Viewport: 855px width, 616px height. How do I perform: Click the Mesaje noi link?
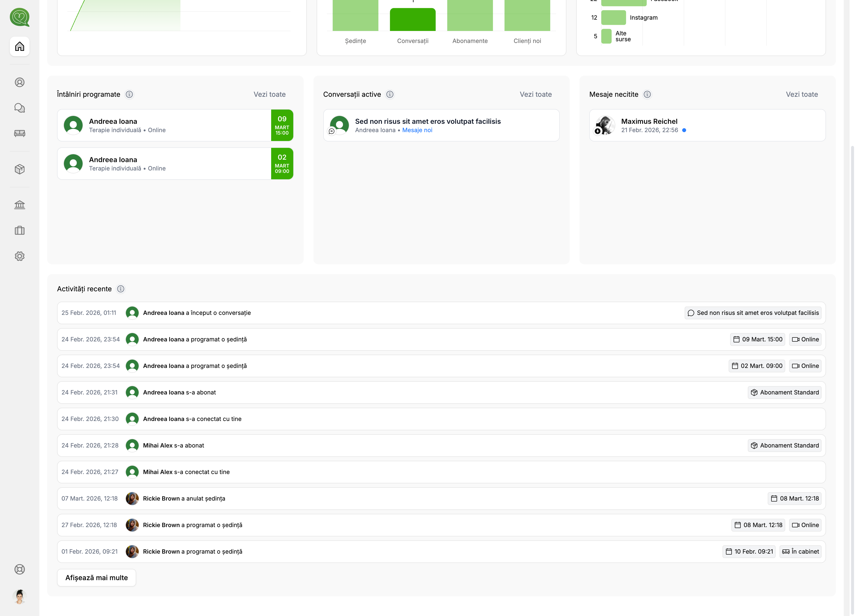tap(417, 130)
